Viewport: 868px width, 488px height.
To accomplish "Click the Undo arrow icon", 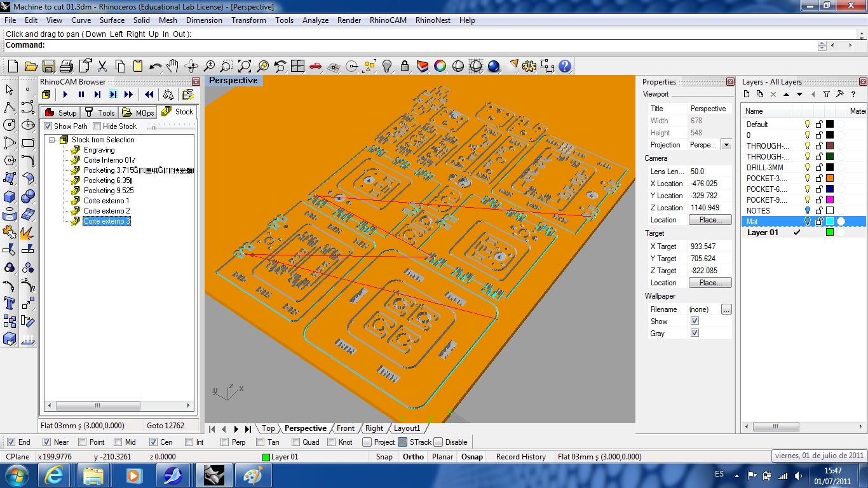I will point(155,66).
